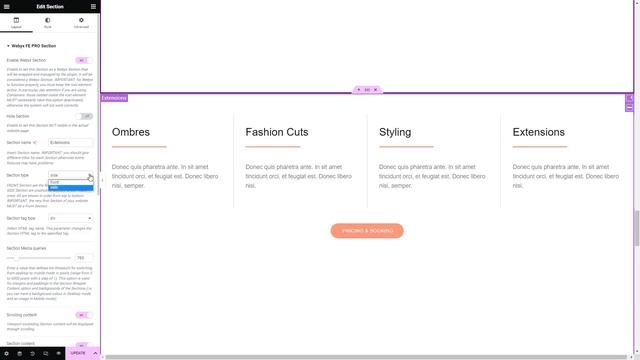Open page Settings gear icon
640x360 pixels.
tap(7, 353)
